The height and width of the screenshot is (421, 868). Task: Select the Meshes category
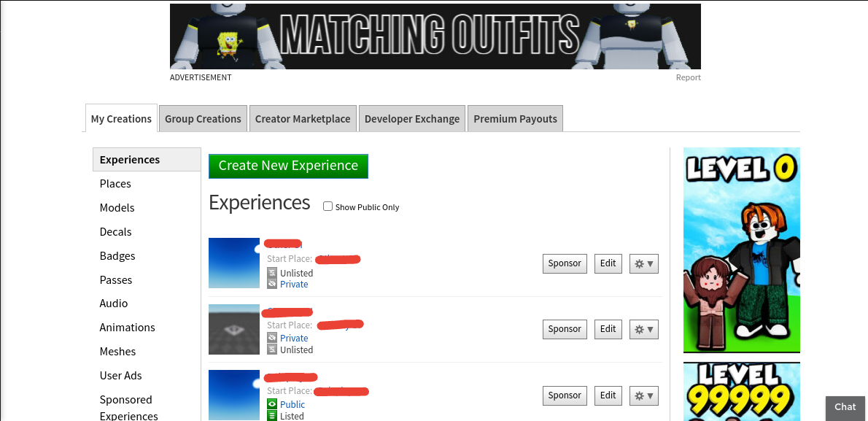[117, 351]
